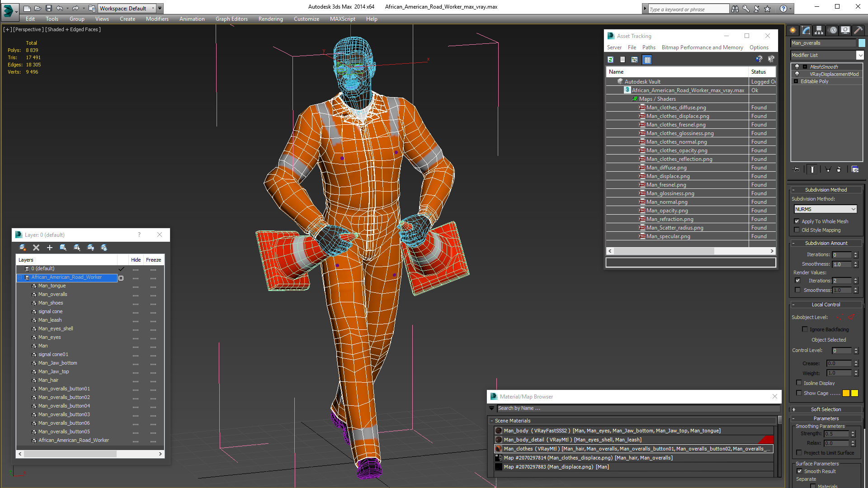Open the MAXScript menu
The height and width of the screenshot is (488, 868).
click(x=342, y=19)
